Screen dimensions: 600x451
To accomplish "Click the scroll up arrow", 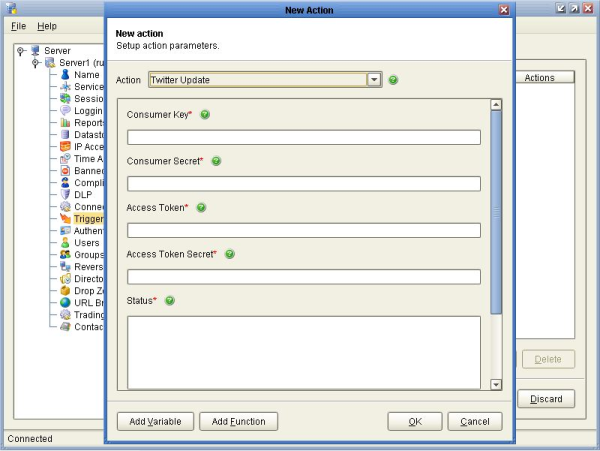I will click(496, 104).
